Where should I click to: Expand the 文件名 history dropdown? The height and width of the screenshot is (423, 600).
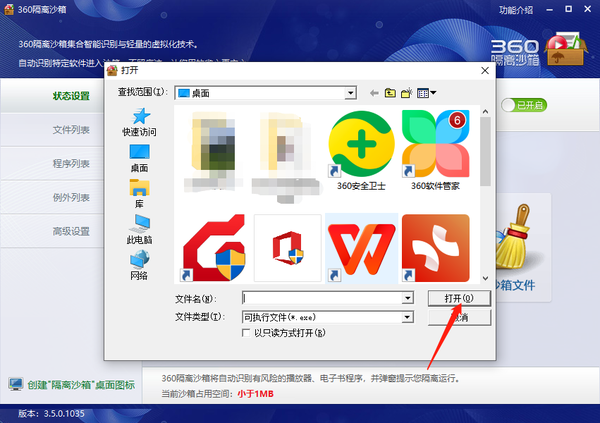click(x=408, y=298)
